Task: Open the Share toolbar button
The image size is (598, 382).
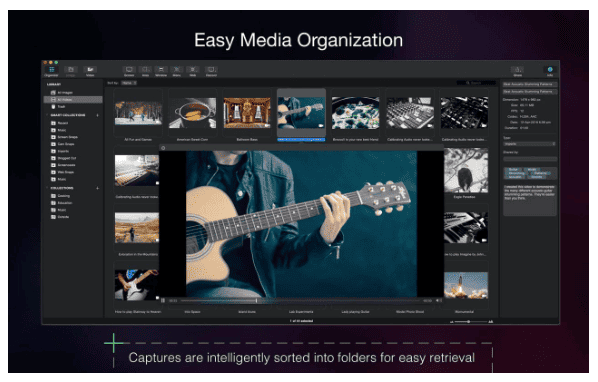Action: click(x=518, y=71)
